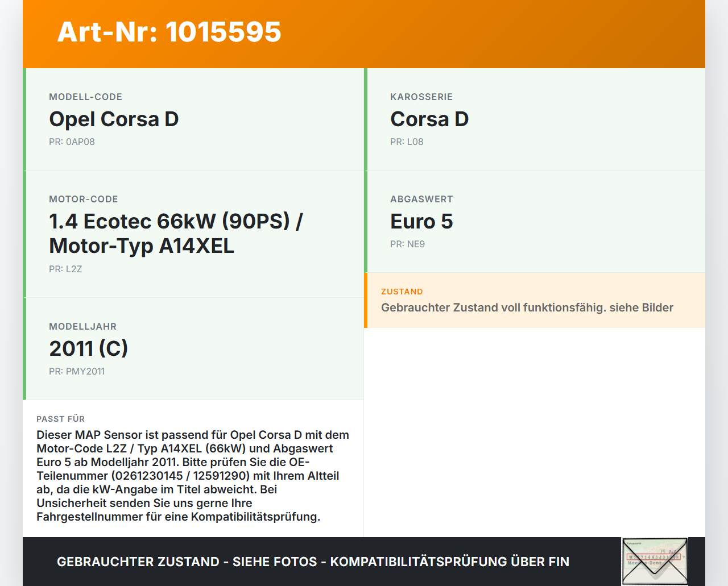Select the MODELL-CODE label

click(85, 97)
